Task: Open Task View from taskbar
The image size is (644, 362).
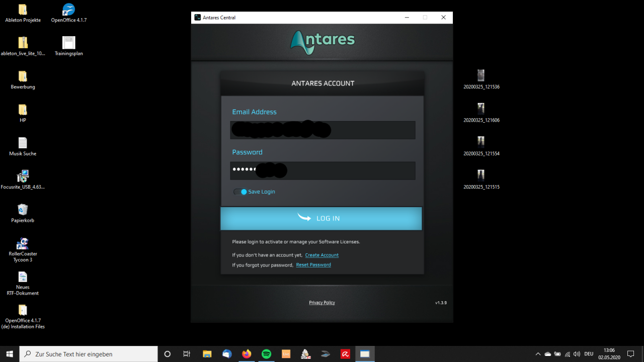Action: [x=187, y=354]
